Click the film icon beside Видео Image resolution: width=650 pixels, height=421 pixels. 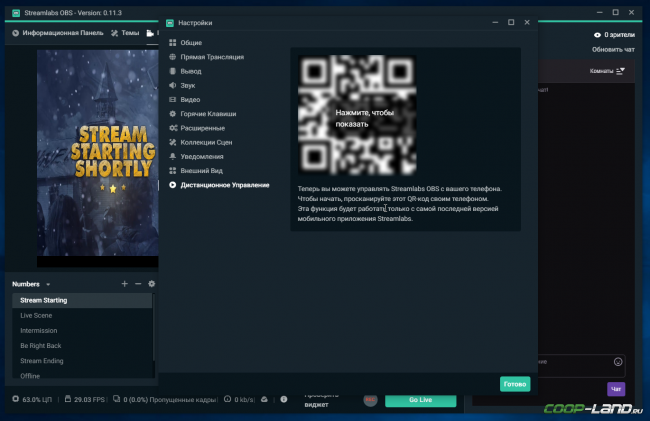(172, 99)
